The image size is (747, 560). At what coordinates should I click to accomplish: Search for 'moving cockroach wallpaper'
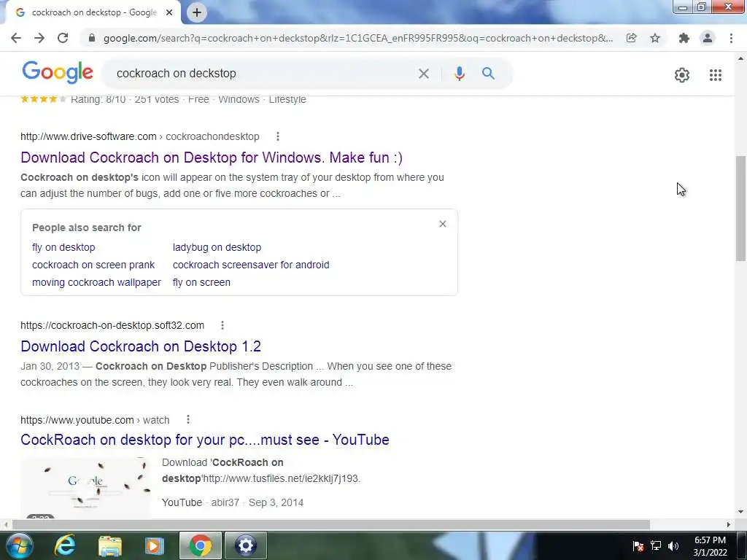click(x=96, y=282)
